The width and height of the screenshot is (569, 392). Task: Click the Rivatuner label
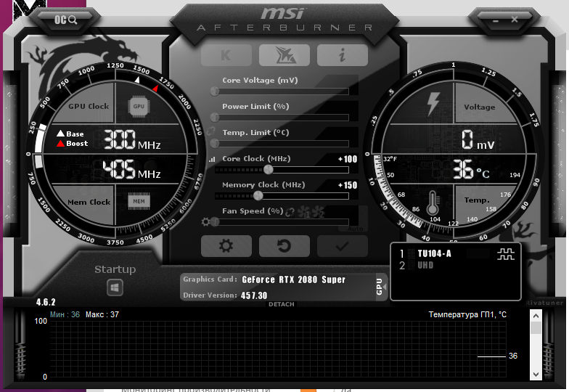544,303
